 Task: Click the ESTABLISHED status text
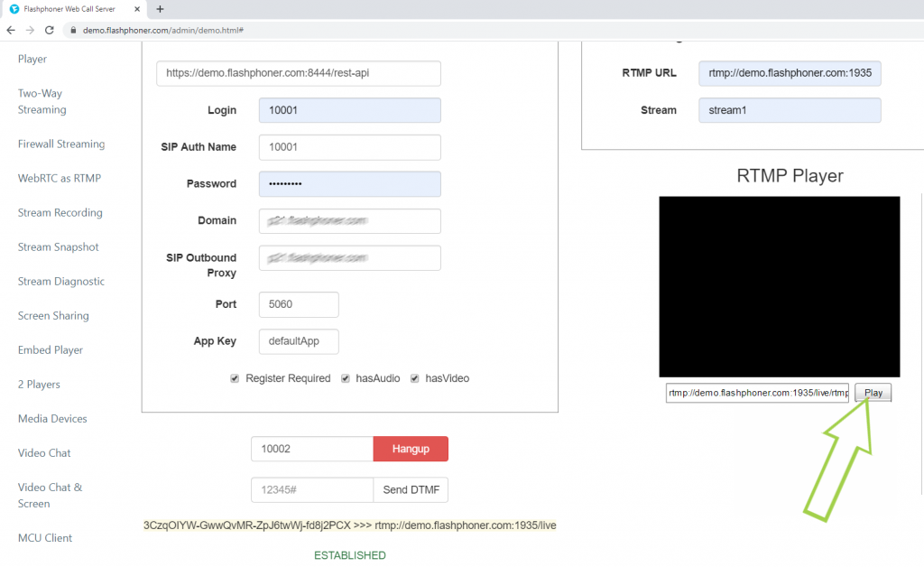[x=350, y=555]
